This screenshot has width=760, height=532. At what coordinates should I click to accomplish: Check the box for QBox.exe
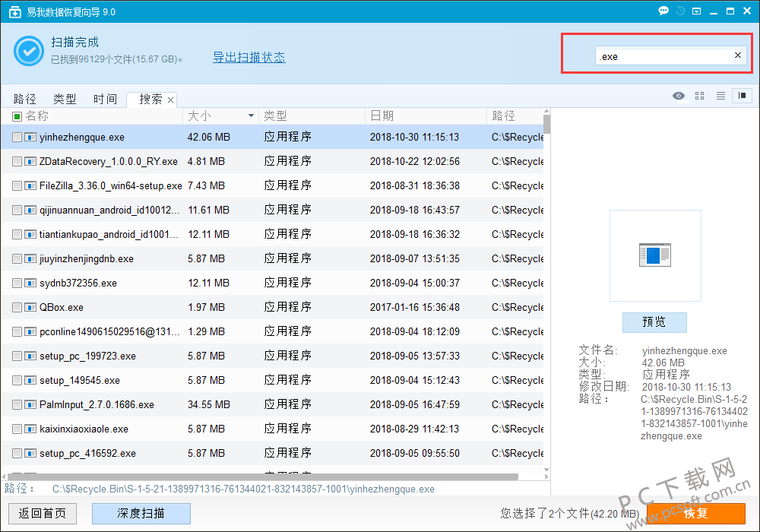coord(17,308)
